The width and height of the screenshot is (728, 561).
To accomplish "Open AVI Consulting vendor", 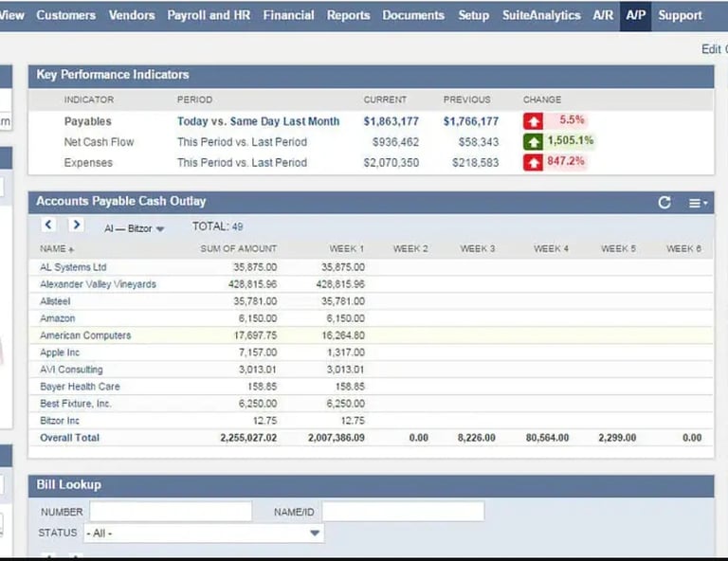I will [71, 370].
